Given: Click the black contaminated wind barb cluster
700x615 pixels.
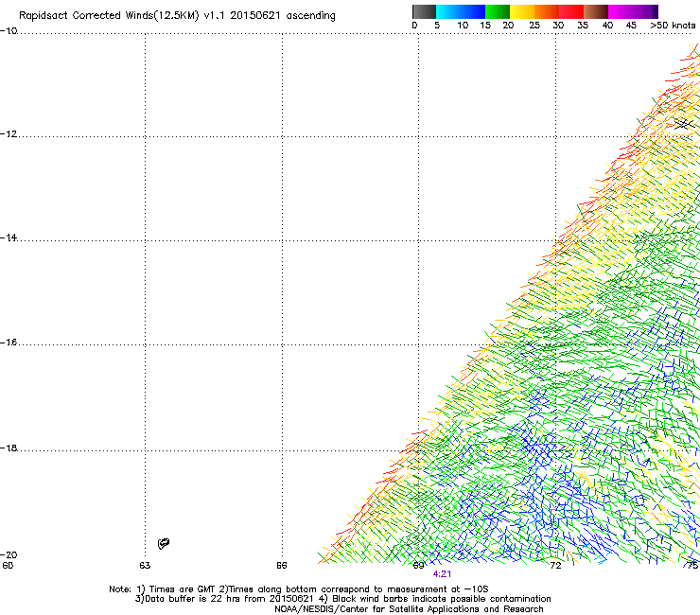Looking at the screenshot, I should (683, 124).
